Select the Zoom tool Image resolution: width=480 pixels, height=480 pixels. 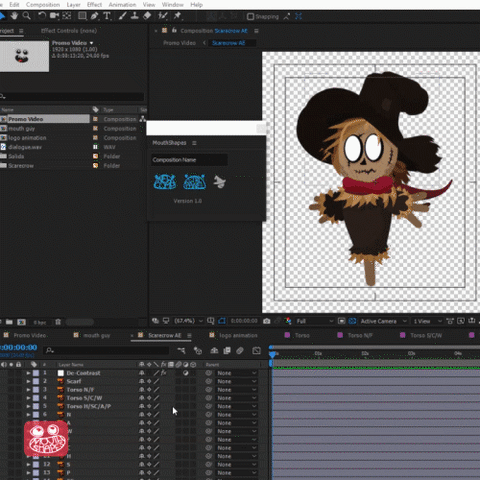click(27, 16)
